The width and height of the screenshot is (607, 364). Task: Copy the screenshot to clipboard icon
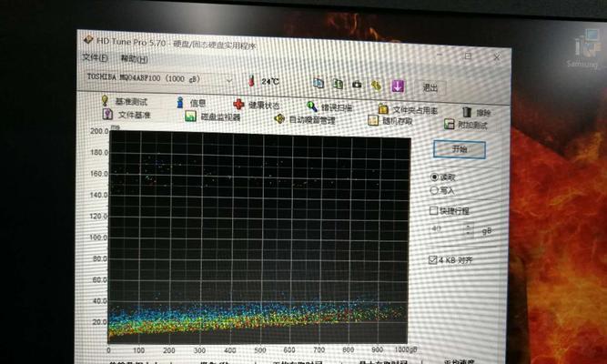(x=338, y=84)
